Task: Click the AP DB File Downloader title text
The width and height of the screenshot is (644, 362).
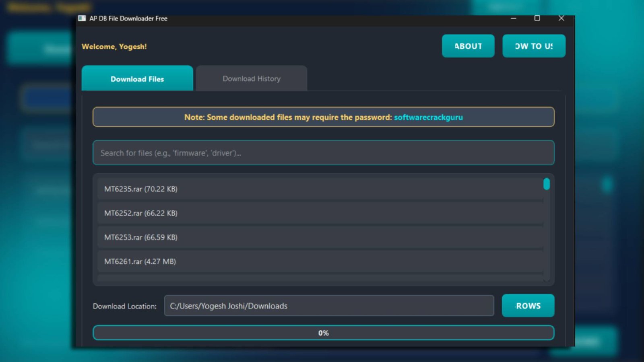Action: point(129,19)
